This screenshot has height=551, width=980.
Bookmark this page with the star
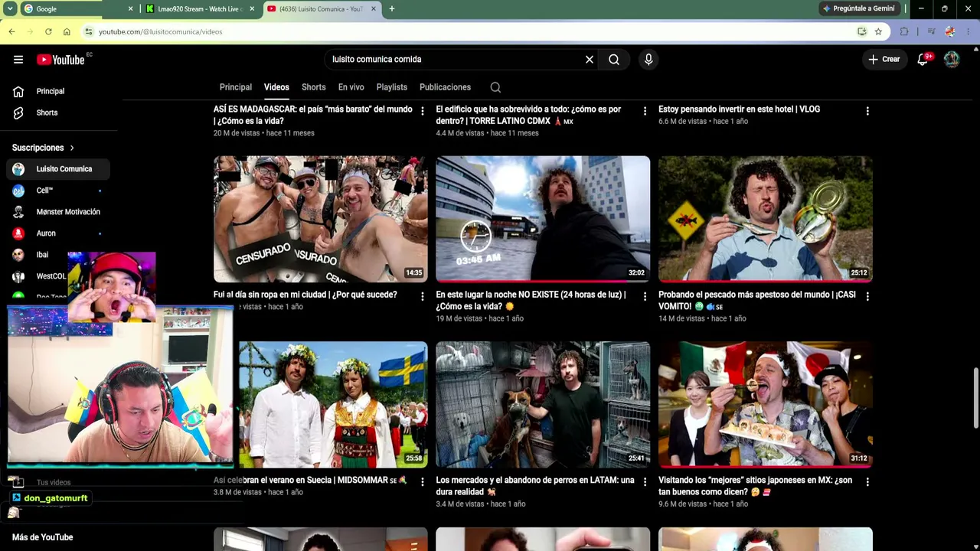click(878, 31)
